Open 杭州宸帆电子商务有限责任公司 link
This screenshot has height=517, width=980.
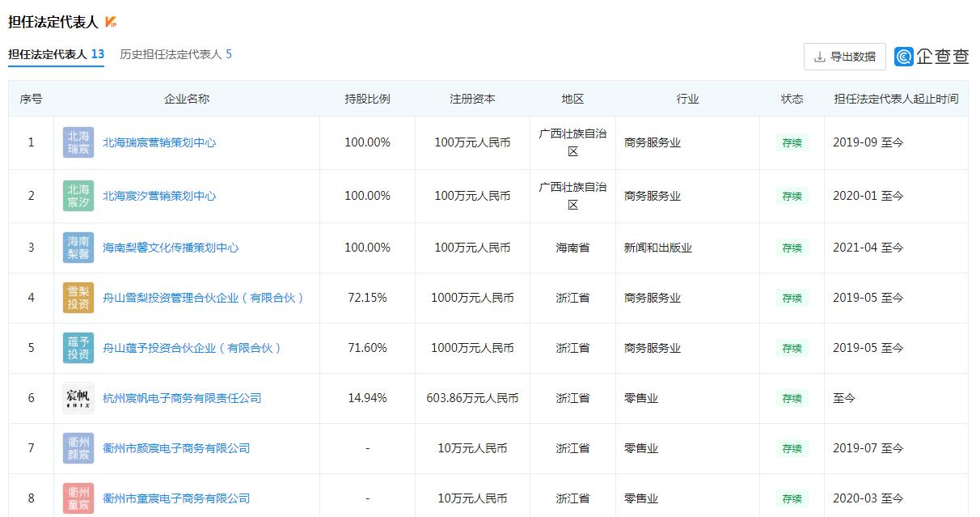click(182, 398)
